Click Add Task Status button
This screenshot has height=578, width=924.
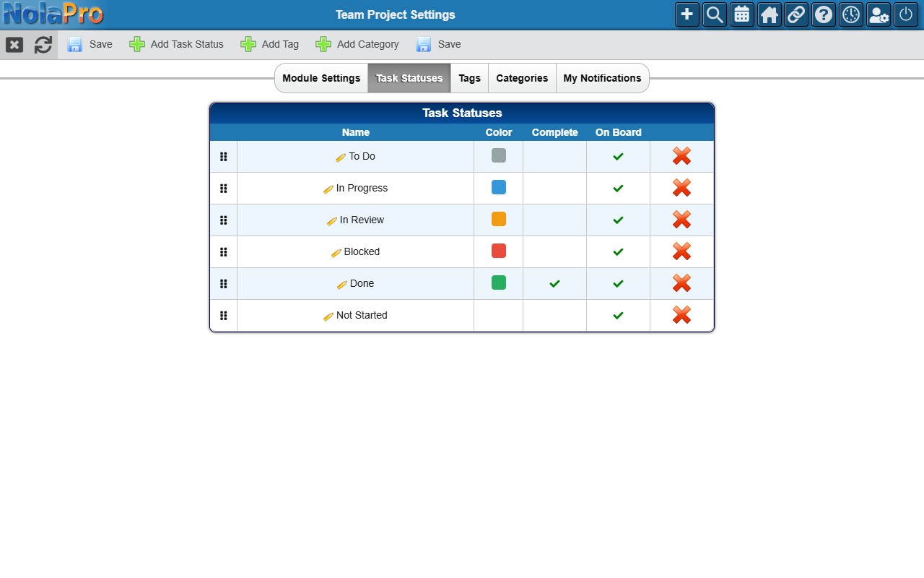click(177, 44)
